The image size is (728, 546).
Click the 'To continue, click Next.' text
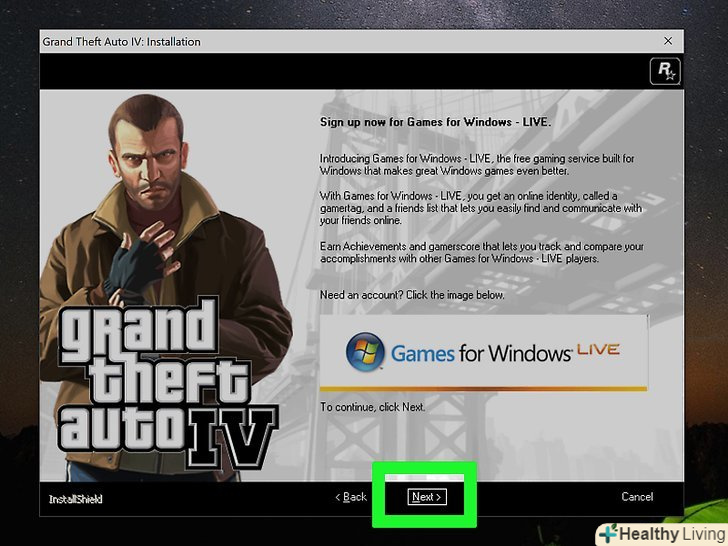tap(372, 407)
